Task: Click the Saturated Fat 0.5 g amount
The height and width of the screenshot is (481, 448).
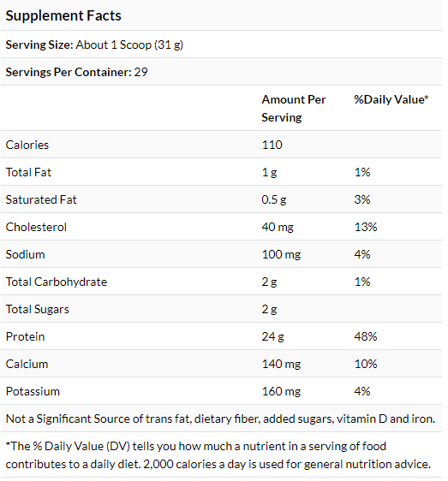Action: click(273, 199)
